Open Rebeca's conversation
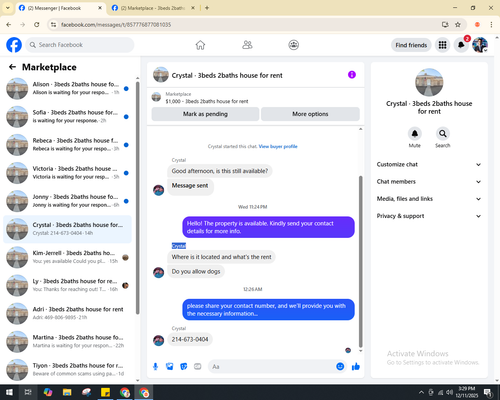The image size is (500, 400). pos(68,145)
